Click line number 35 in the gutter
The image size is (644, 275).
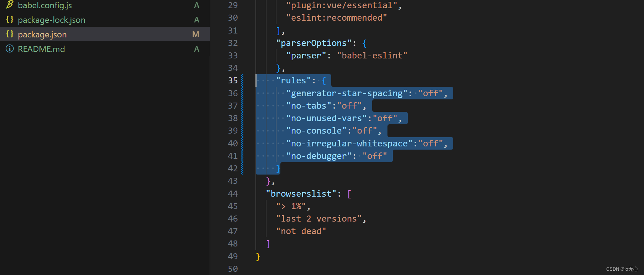coord(233,81)
